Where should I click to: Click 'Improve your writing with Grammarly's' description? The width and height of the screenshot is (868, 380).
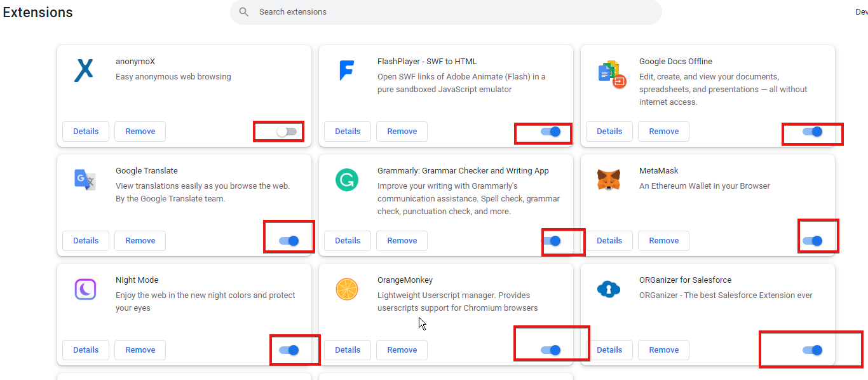point(468,199)
